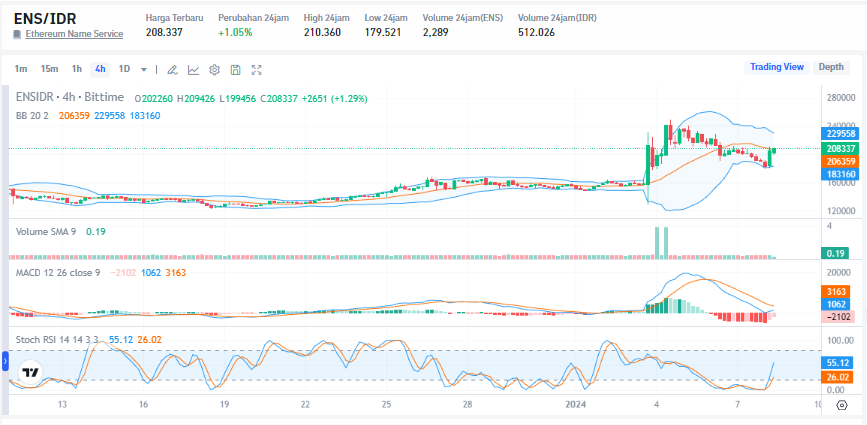Image resolution: width=867 pixels, height=425 pixels.
Task: Click the 26.02 Stoch RSI D tag
Action: click(x=838, y=376)
